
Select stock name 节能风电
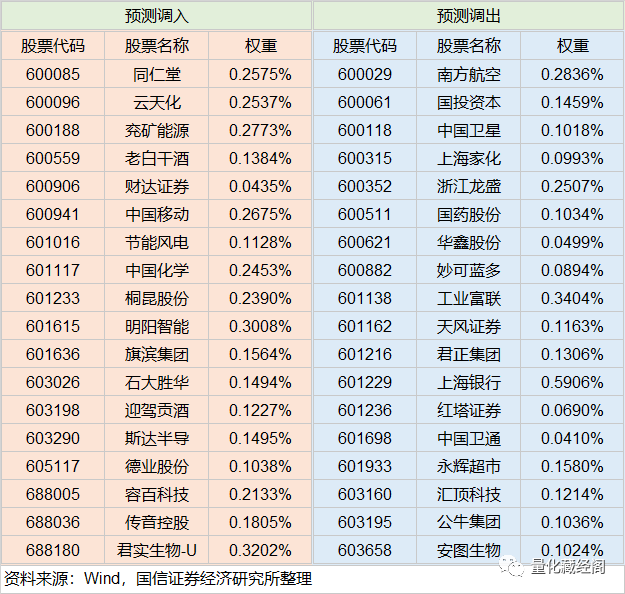157,242
